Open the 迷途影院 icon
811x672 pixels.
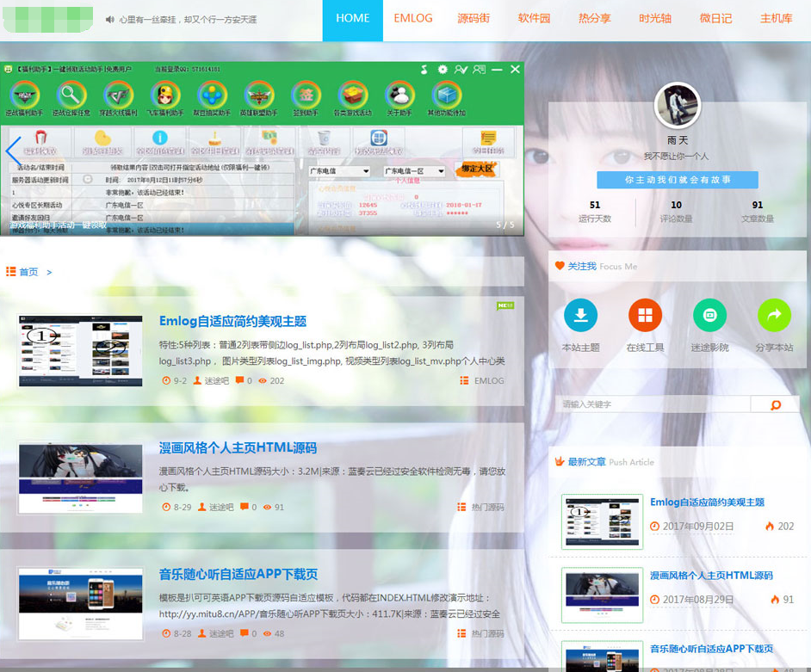pos(709,316)
